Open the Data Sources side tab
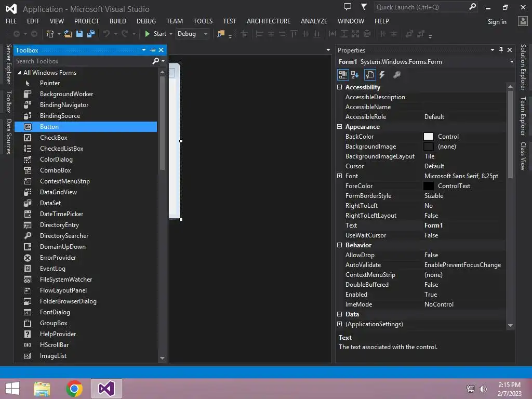This screenshot has height=399, width=532. click(x=8, y=137)
